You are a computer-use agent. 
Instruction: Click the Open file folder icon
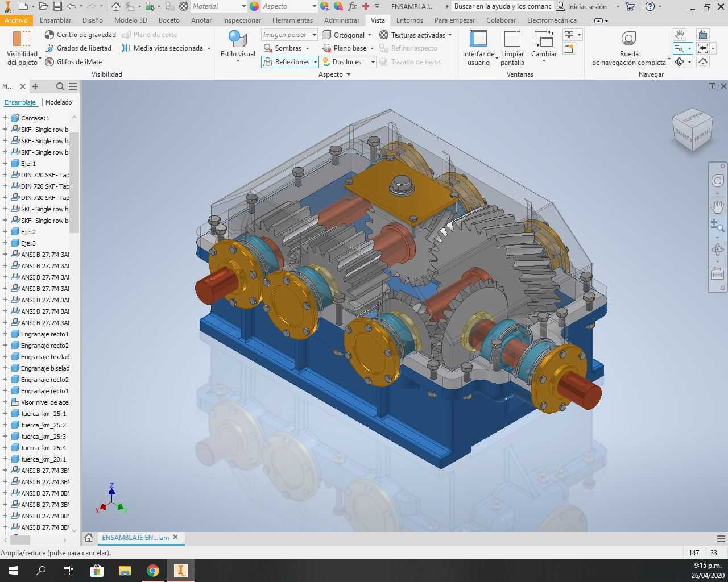tap(44, 6)
